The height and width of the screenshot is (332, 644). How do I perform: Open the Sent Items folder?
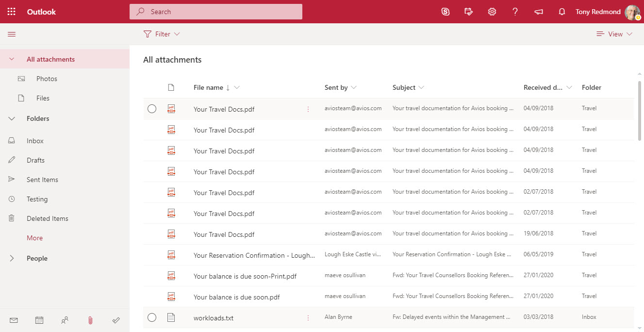tap(42, 180)
